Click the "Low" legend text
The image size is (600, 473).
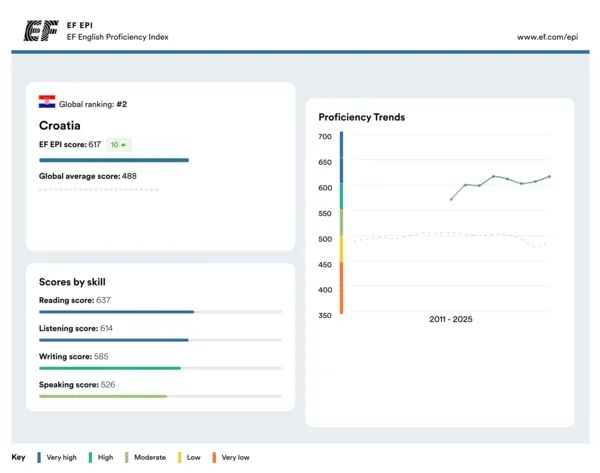pyautogui.click(x=194, y=457)
